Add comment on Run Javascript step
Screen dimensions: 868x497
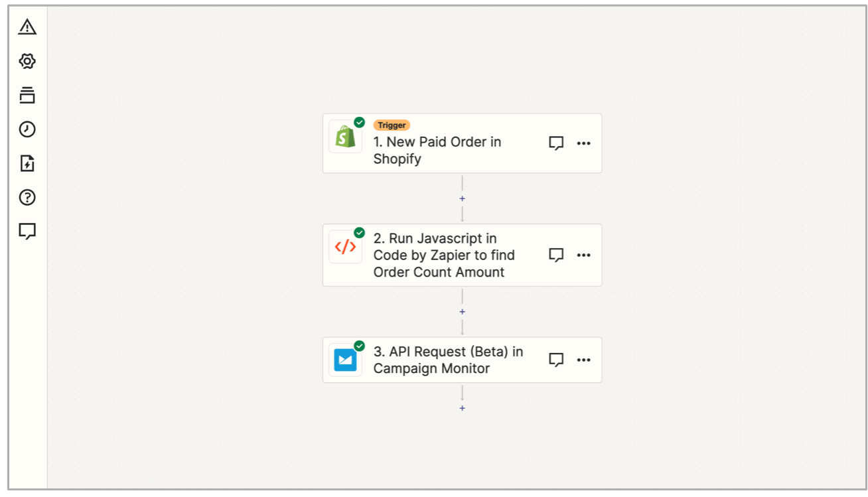556,255
